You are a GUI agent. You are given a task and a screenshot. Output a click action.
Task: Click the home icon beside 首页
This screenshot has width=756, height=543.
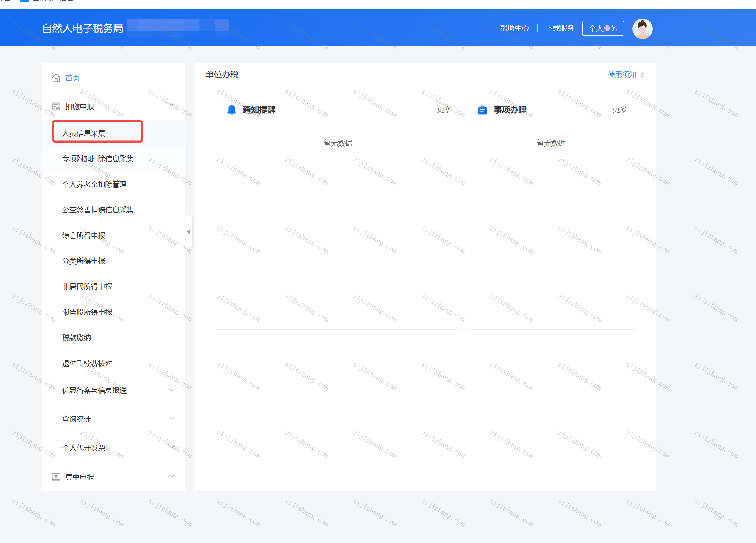coord(56,78)
